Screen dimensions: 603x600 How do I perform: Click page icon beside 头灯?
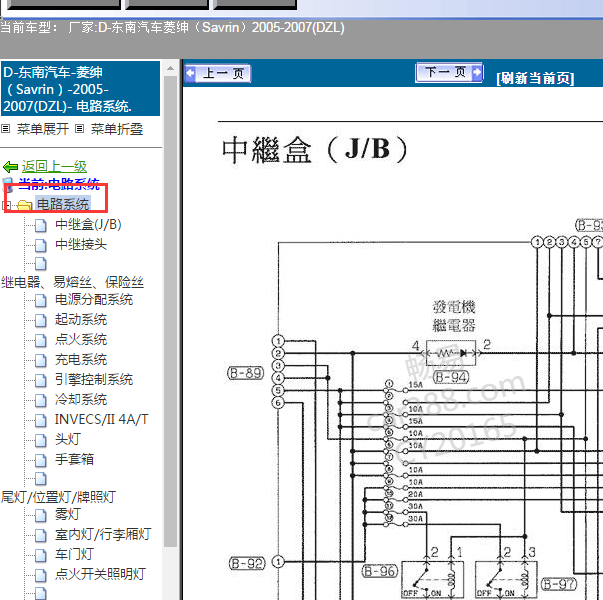pos(41,440)
